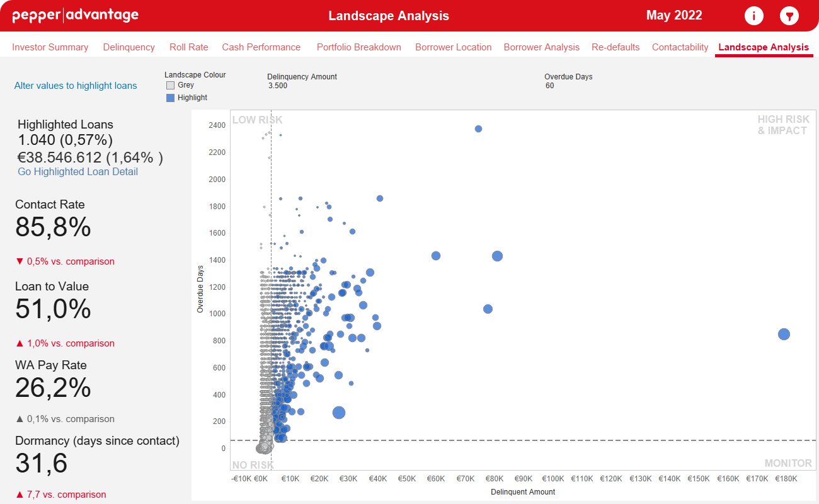Click the Dormancy 31,6 value
The height and width of the screenshot is (504, 819).
click(x=42, y=464)
